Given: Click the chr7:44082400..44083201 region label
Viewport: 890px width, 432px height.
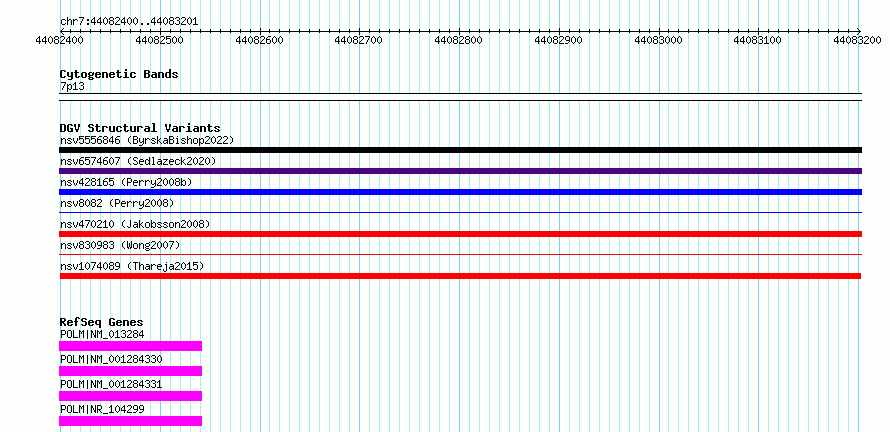Looking at the screenshot, I should click(x=129, y=22).
